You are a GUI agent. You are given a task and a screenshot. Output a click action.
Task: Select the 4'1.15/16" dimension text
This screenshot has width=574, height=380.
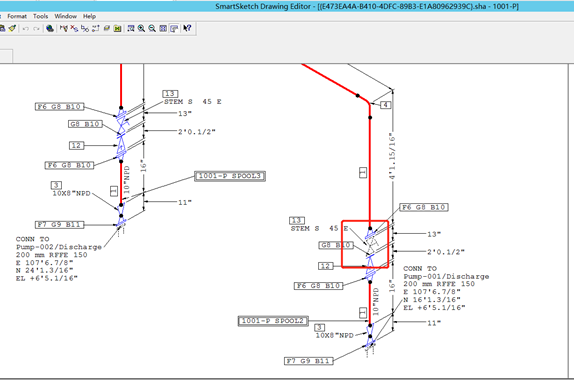(392, 156)
